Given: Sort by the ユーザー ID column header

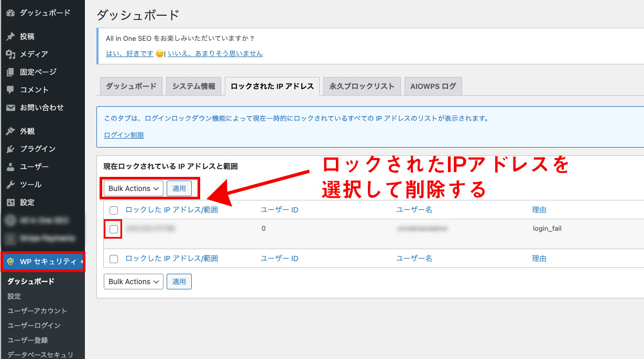Looking at the screenshot, I should [x=278, y=209].
